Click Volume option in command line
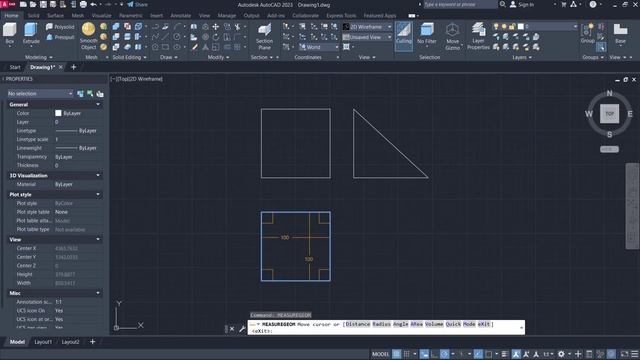640x360 pixels. [x=434, y=324]
